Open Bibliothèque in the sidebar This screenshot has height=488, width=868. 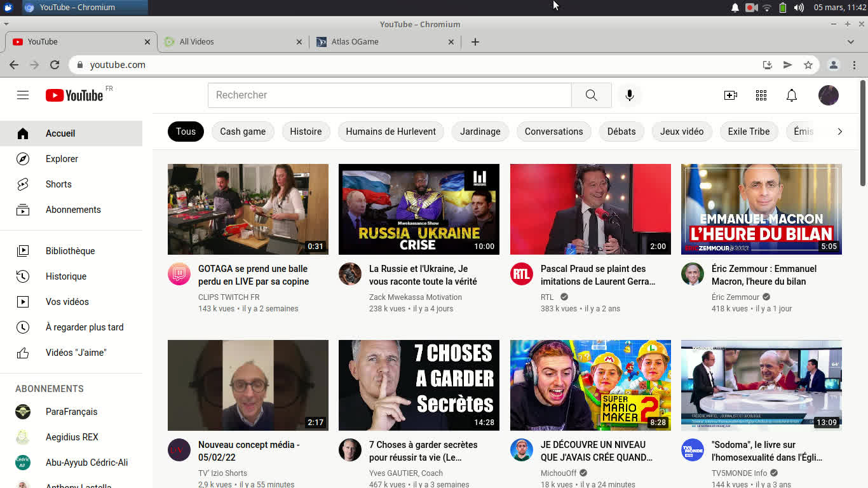tap(71, 251)
